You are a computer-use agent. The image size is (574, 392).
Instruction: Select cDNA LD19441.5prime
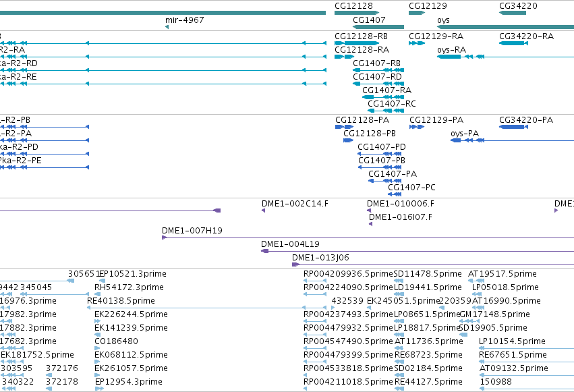[x=428, y=287]
